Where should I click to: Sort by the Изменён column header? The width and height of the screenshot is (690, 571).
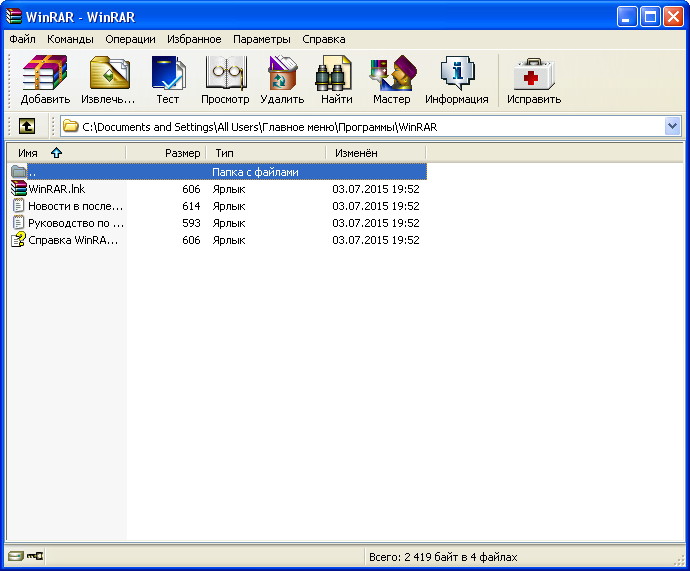click(x=376, y=153)
